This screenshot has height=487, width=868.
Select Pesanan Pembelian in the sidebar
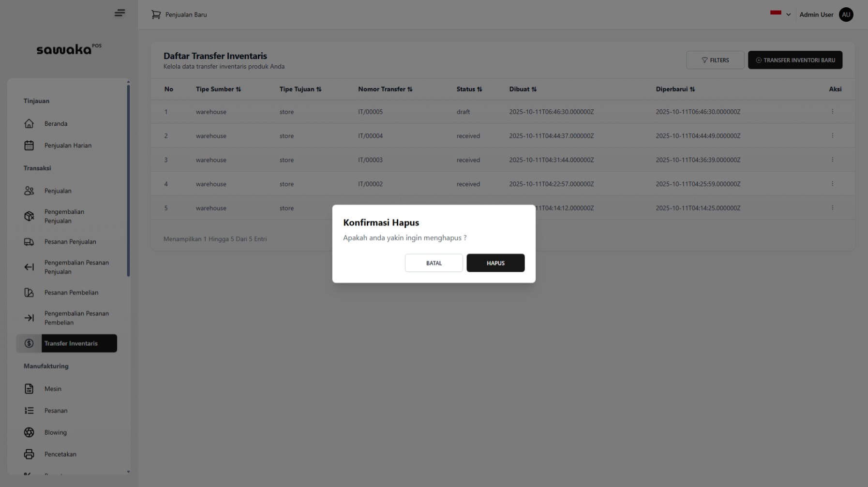pyautogui.click(x=71, y=293)
